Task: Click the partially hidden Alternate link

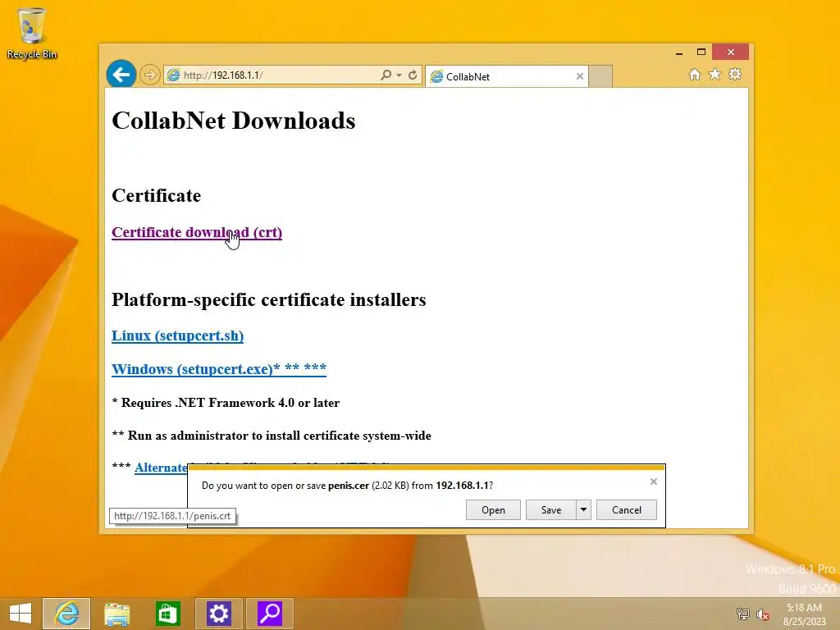Action: tap(161, 467)
